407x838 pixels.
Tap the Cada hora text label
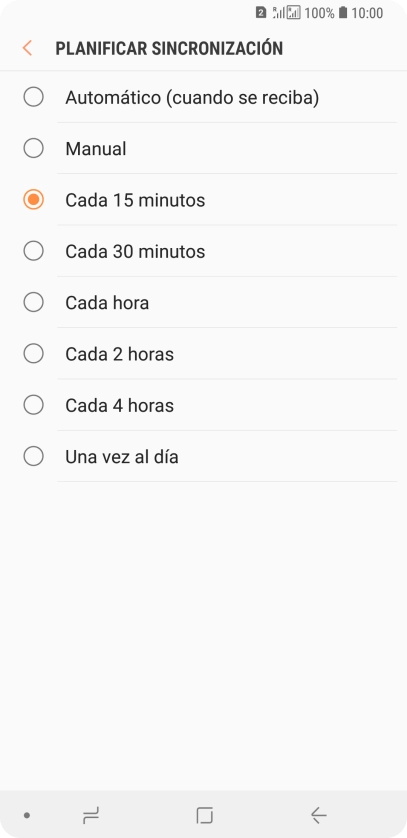(x=107, y=303)
